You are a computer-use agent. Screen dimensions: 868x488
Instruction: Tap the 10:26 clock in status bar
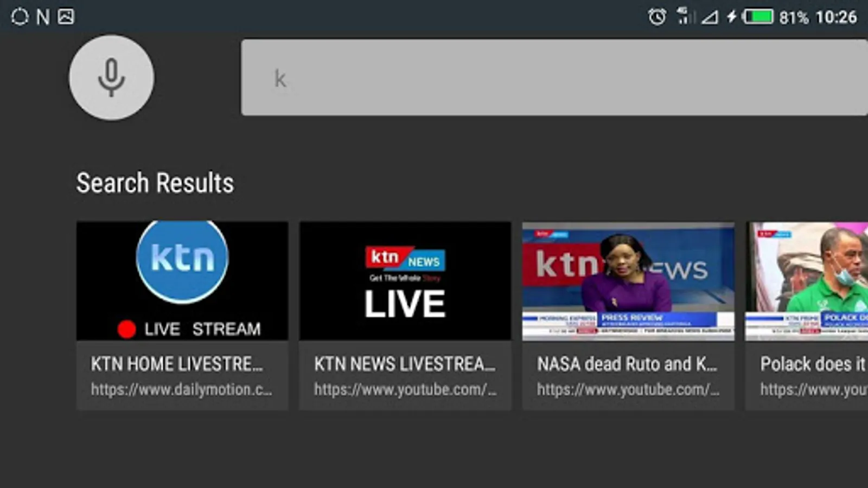tap(837, 17)
